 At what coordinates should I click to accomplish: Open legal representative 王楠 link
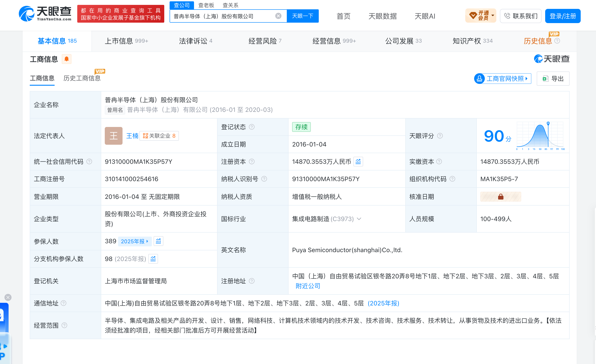[132, 136]
